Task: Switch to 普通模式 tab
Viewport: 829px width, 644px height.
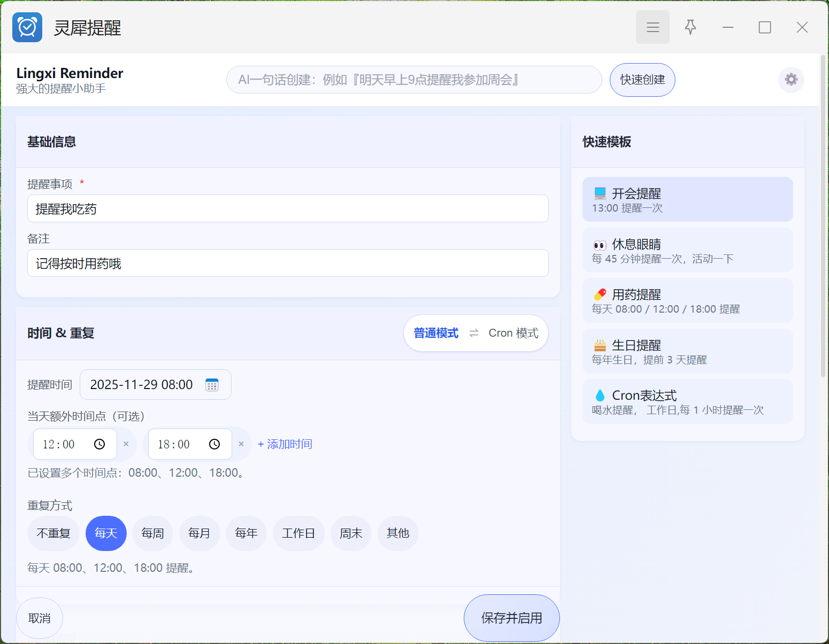Action: click(x=436, y=333)
